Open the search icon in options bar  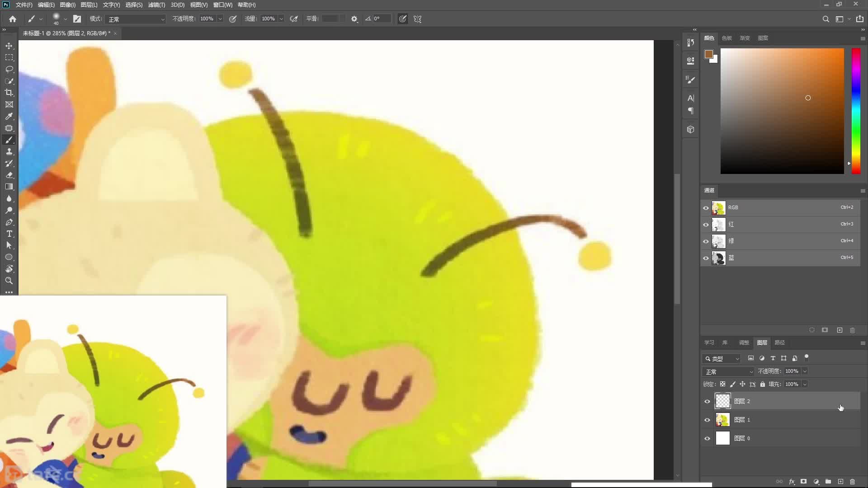(x=826, y=19)
